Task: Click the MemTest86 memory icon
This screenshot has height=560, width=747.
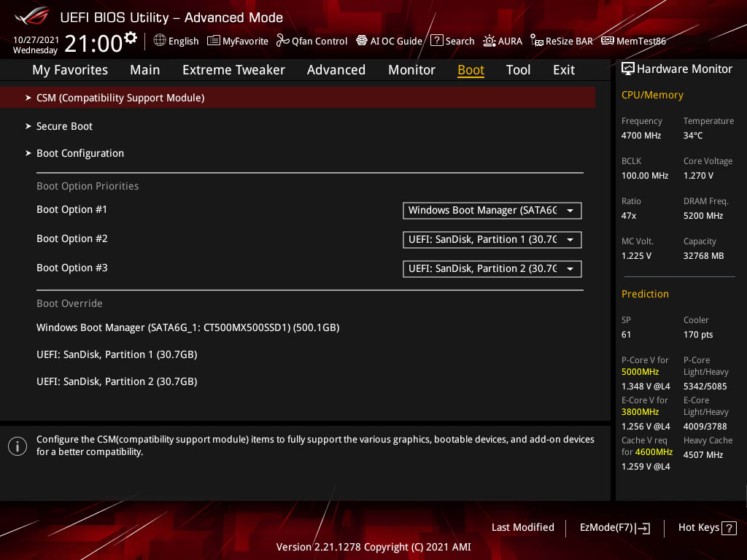Action: (608, 41)
